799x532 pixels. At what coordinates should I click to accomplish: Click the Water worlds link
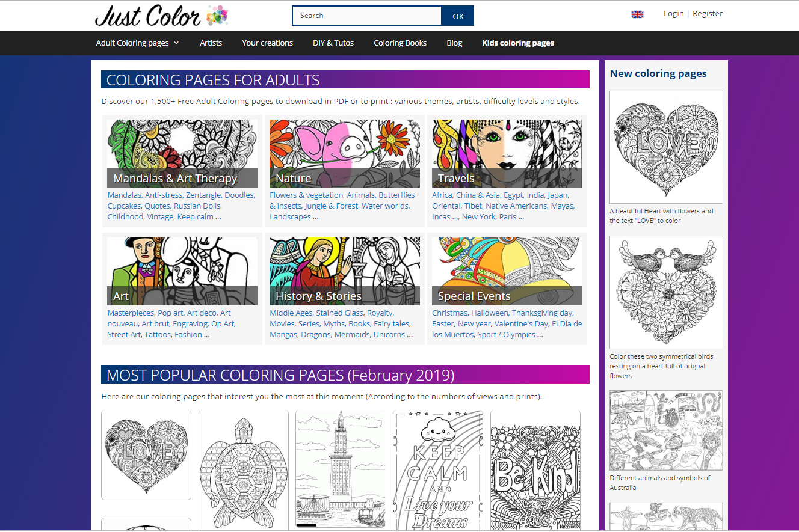pyautogui.click(x=385, y=206)
